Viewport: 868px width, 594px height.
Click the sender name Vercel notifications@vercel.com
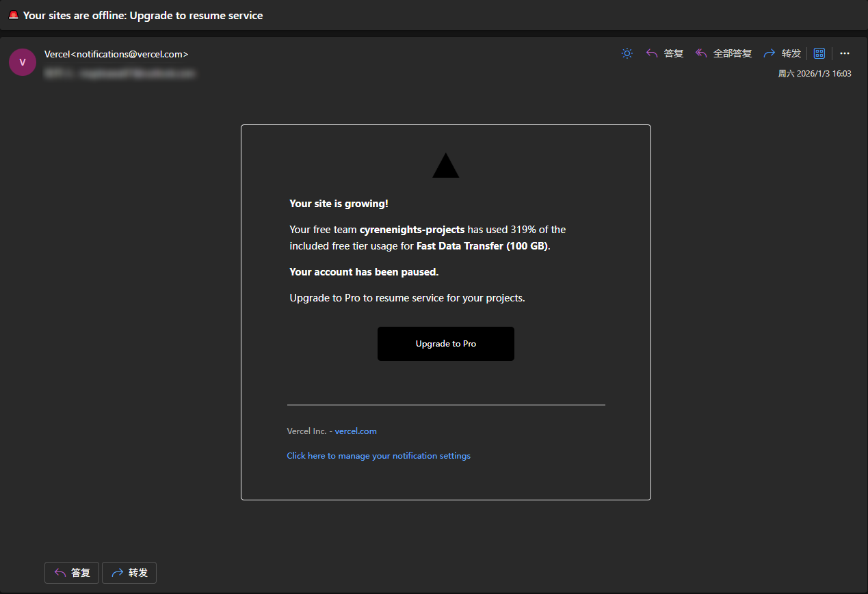coord(116,54)
